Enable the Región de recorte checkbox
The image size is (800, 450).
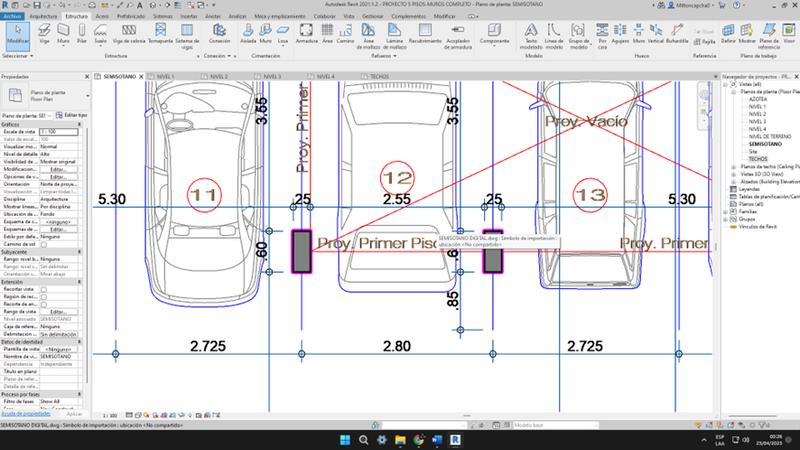point(44,296)
